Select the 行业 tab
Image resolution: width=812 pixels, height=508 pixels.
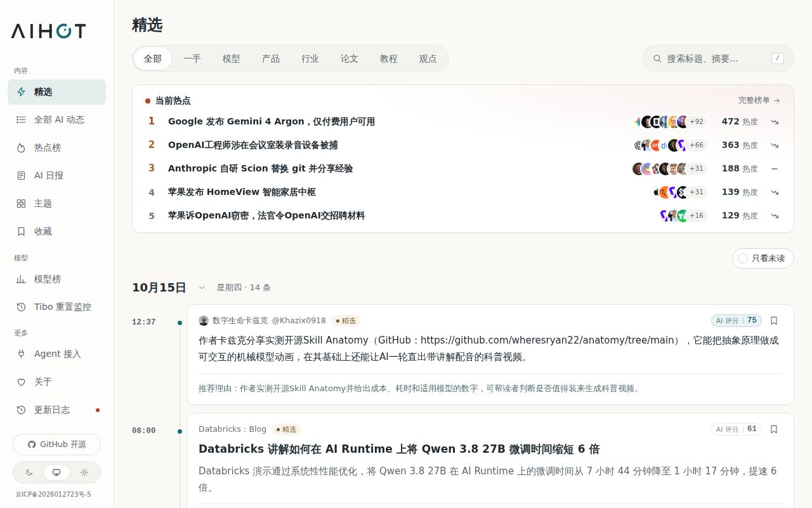310,58
